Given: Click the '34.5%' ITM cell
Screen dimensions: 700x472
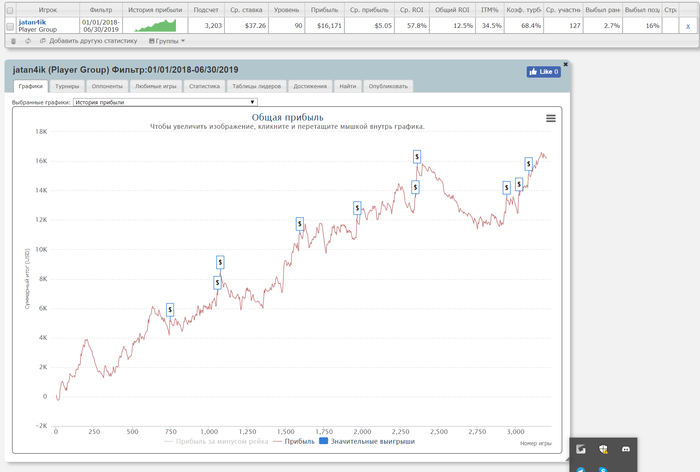Looking at the screenshot, I should (490, 26).
